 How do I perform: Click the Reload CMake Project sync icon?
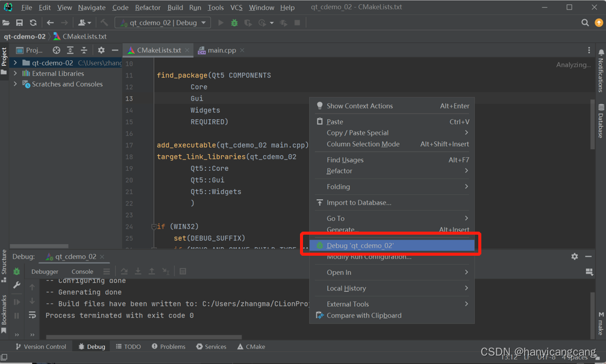pos(32,22)
